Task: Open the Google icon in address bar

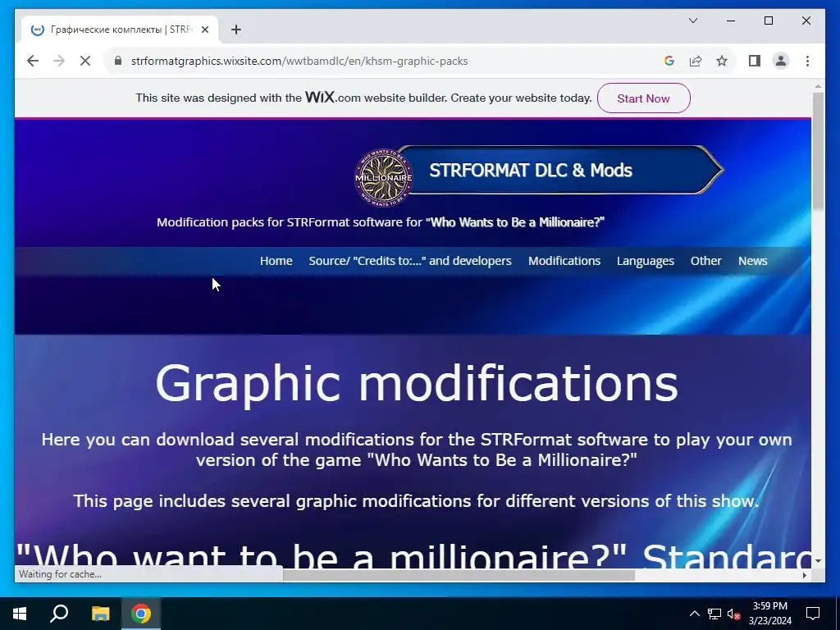Action: click(669, 61)
